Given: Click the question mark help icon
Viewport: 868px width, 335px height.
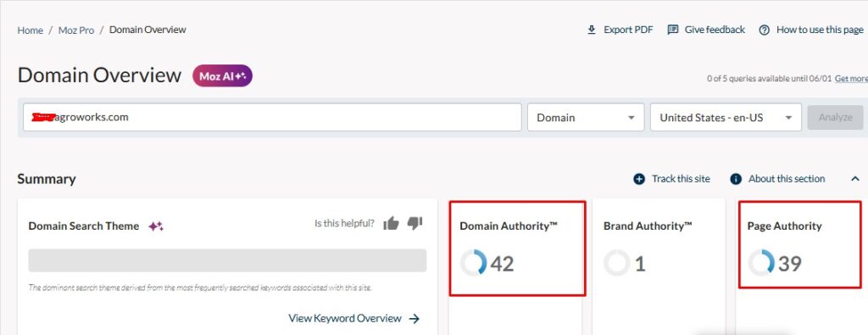Looking at the screenshot, I should (764, 30).
